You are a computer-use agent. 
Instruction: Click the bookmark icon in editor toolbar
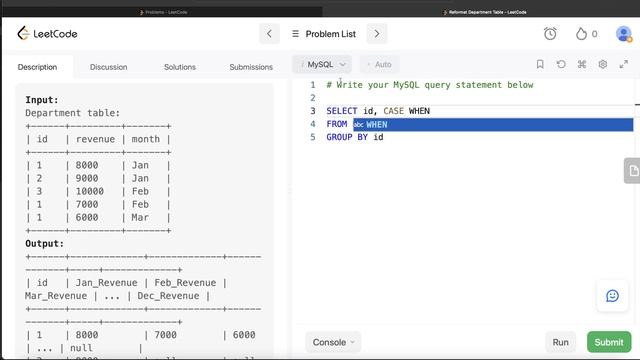click(x=540, y=64)
